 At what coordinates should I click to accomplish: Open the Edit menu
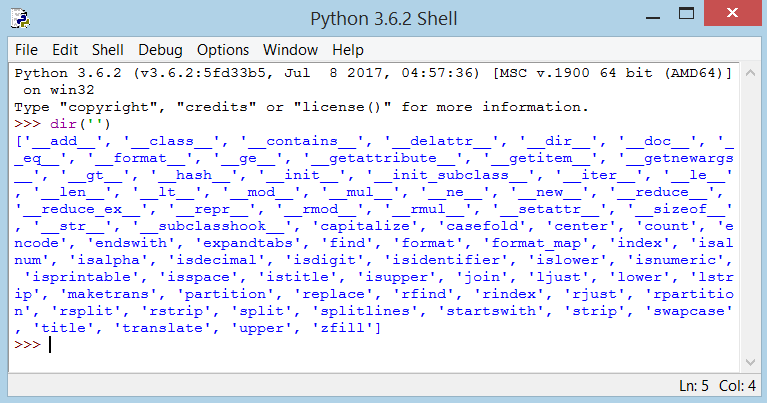coord(65,50)
